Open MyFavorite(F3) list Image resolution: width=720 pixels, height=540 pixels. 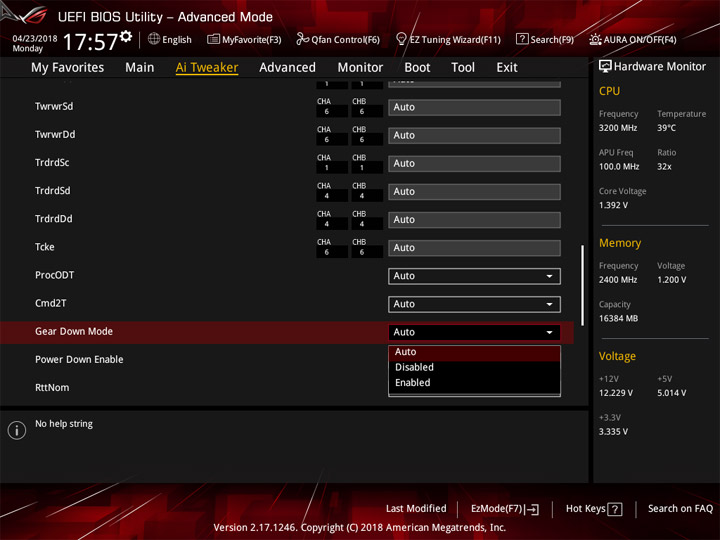[244, 39]
